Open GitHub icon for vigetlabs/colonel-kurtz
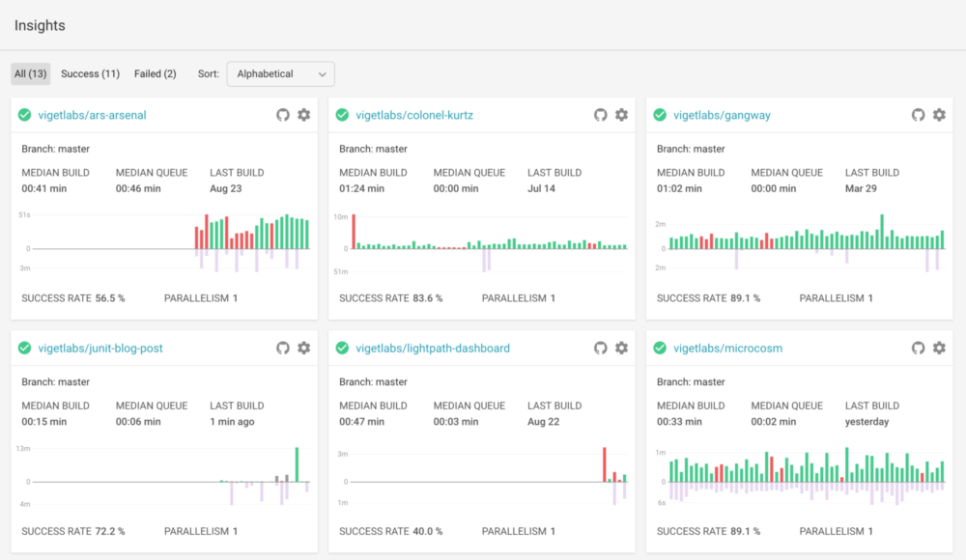This screenshot has width=966, height=560. click(x=601, y=115)
